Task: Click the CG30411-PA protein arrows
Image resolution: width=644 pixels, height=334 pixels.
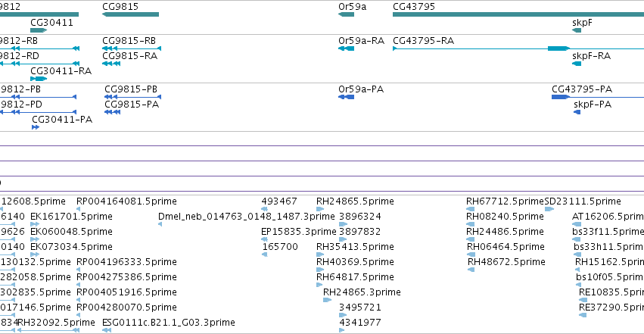Action: pos(36,127)
